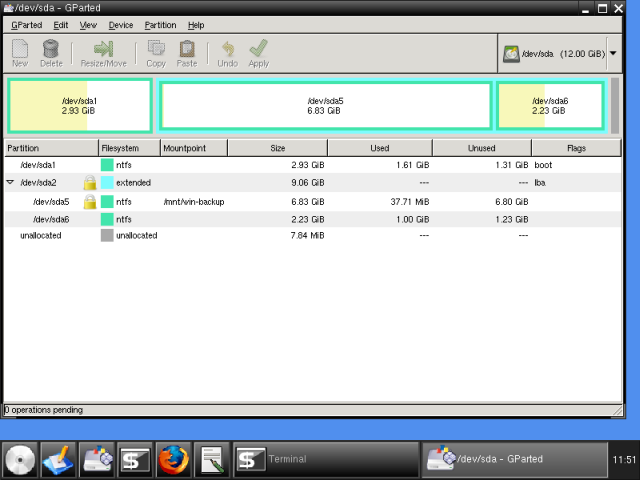This screenshot has width=640, height=480.
Task: Select the unallocated partition row
Action: coord(313,236)
